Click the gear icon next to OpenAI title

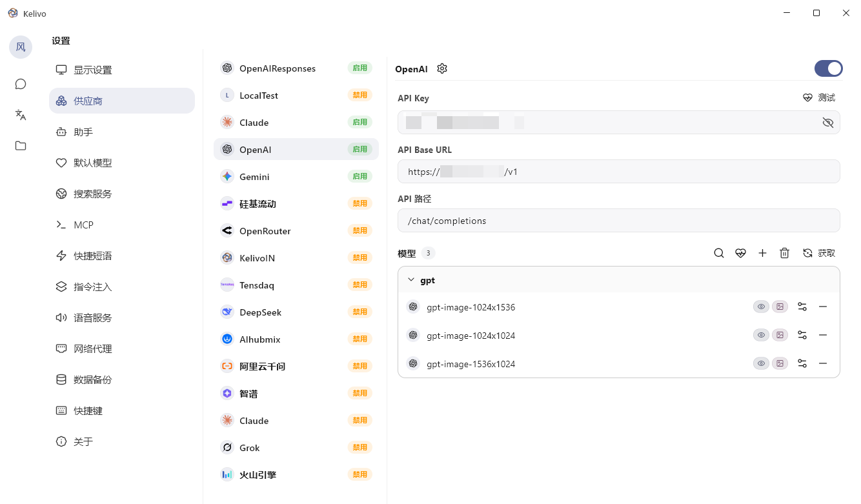pyautogui.click(x=442, y=68)
